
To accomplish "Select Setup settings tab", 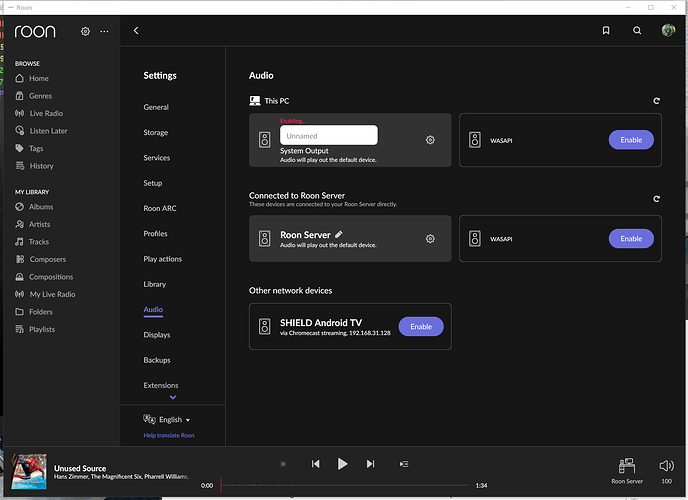I will (x=153, y=183).
